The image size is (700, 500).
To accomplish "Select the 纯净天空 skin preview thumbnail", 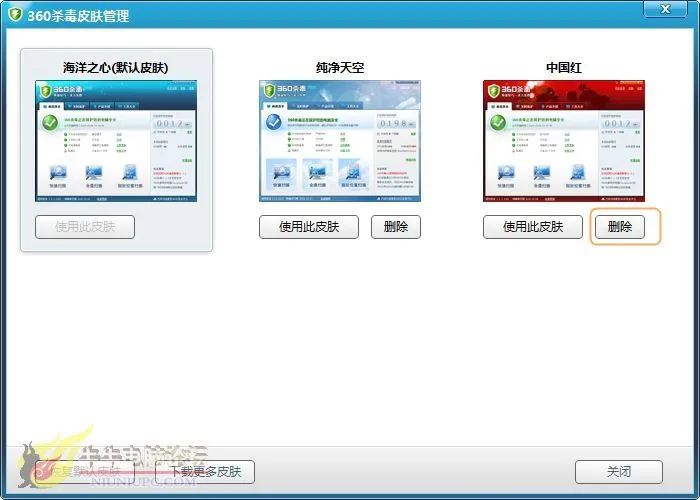I will click(x=340, y=141).
